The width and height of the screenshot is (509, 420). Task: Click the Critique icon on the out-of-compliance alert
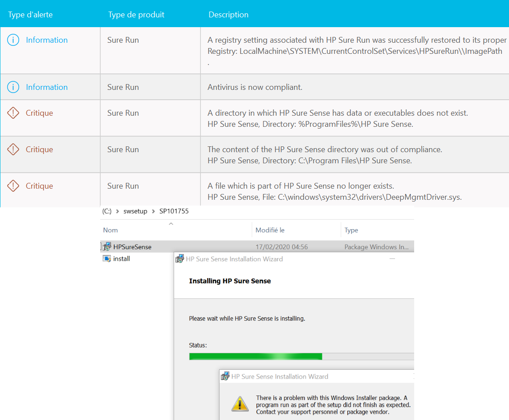coord(13,149)
